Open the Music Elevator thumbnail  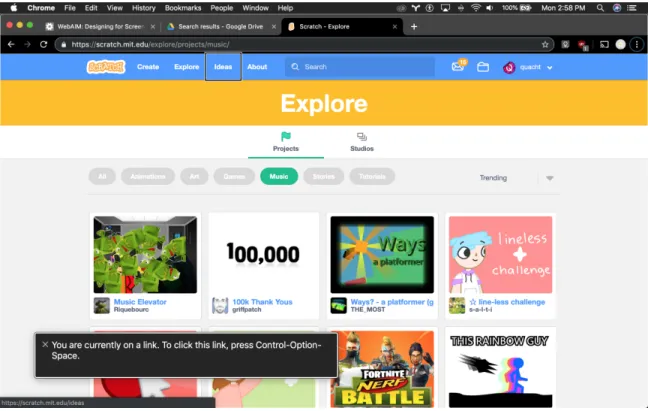(145, 254)
